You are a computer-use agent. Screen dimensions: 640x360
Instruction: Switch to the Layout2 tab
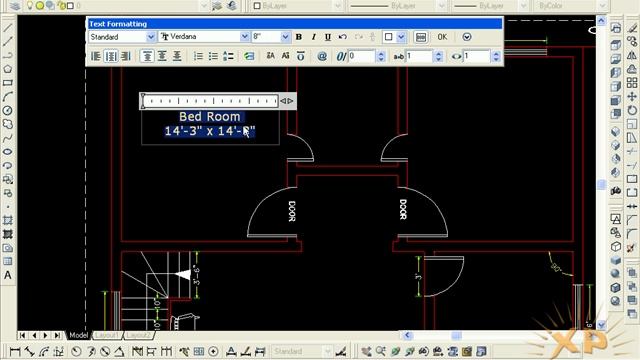point(138,335)
